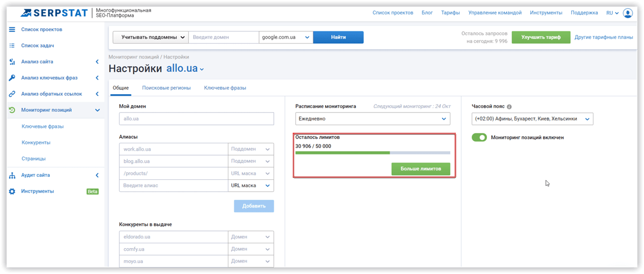Click the Больше лимитов button

tap(421, 169)
